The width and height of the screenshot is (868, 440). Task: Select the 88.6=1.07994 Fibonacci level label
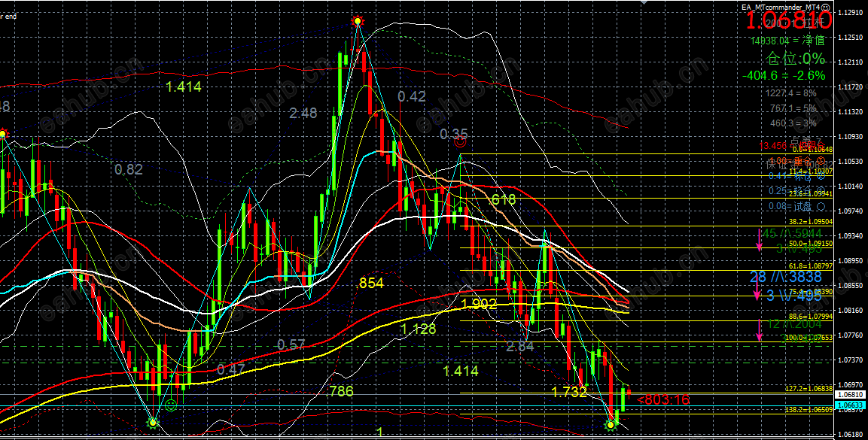tap(812, 317)
